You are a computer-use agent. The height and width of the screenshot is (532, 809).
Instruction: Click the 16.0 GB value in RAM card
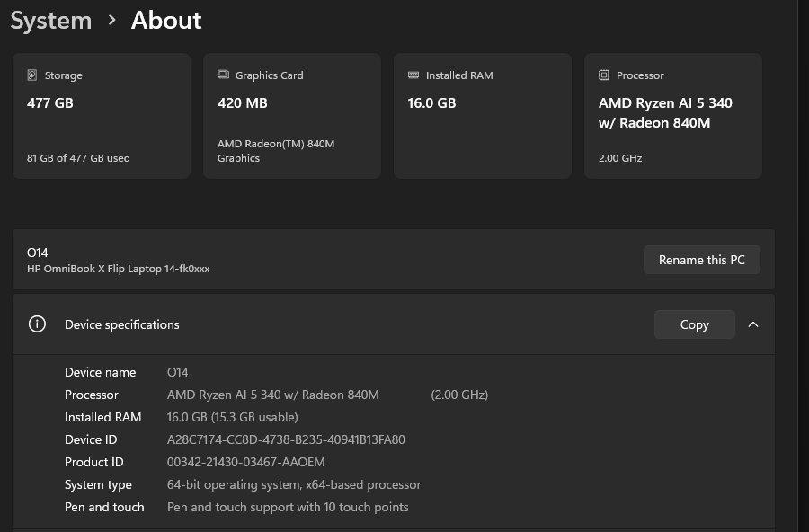pos(431,103)
